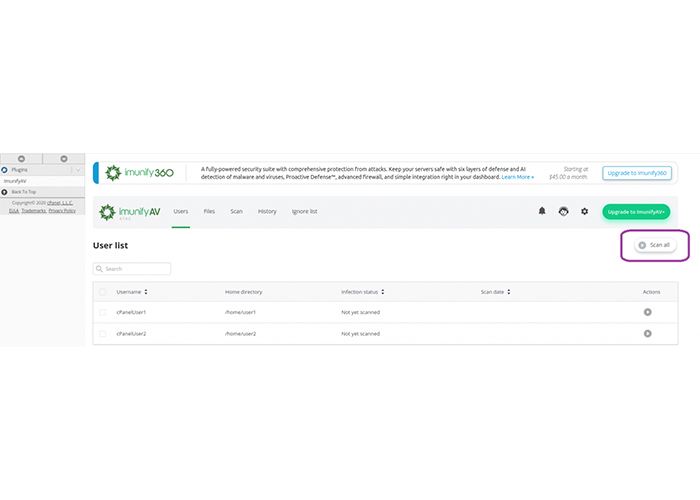Image resolution: width=700 pixels, height=500 pixels.
Task: Check the select-all users checkbox in header
Action: coord(103,292)
